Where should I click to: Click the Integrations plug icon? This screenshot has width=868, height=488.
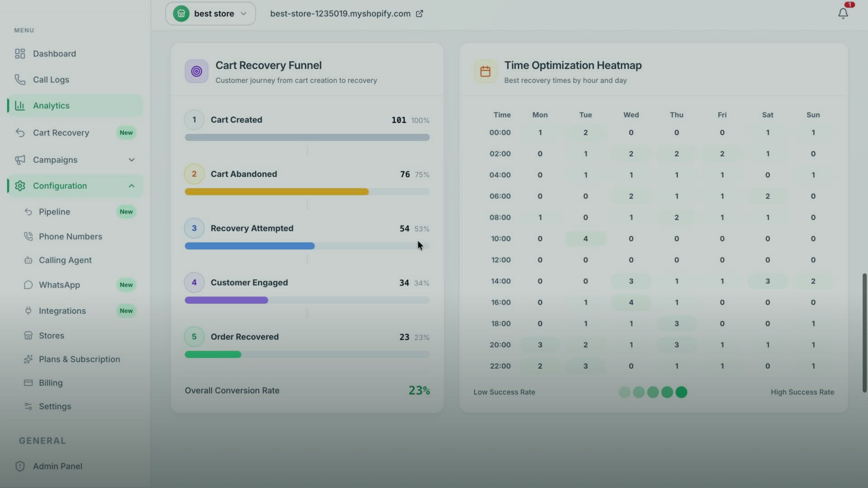click(x=28, y=310)
